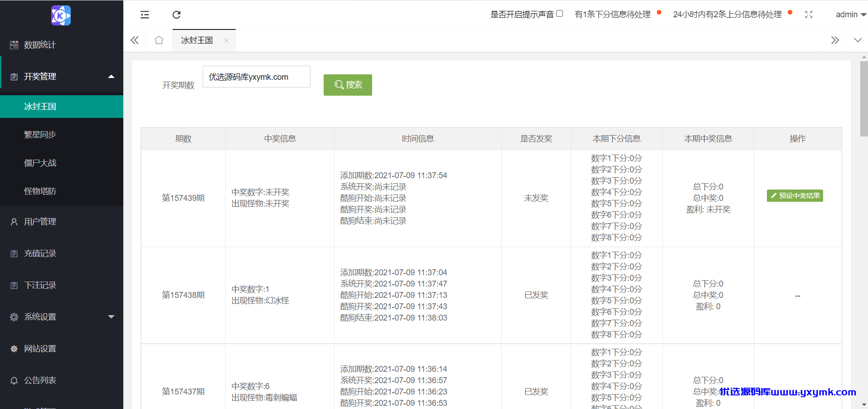Expand the 系统设置 menu group

62,317
